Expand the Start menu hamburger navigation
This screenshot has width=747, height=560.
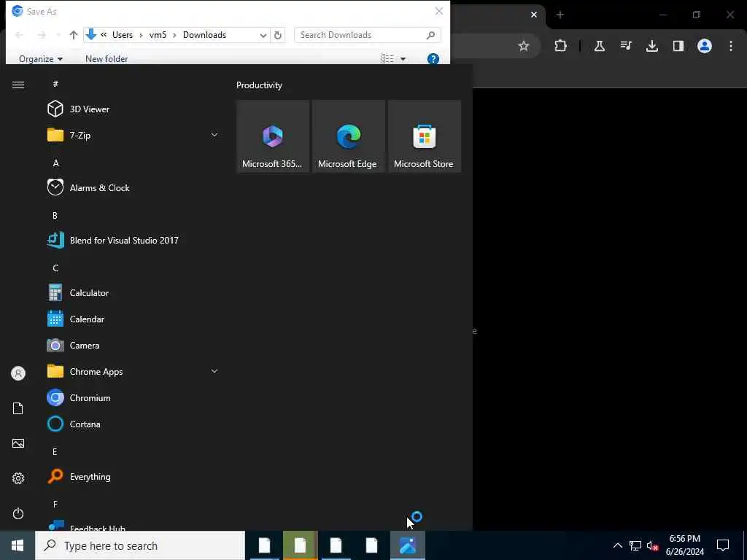(18, 85)
